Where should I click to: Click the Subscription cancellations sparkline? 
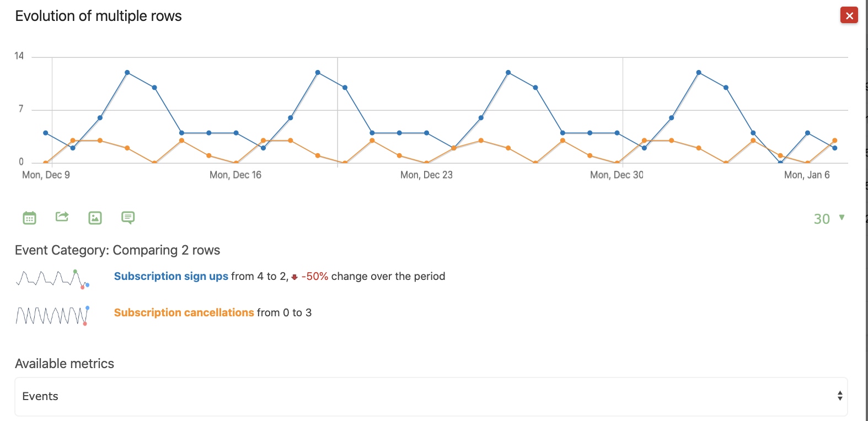pos(52,315)
